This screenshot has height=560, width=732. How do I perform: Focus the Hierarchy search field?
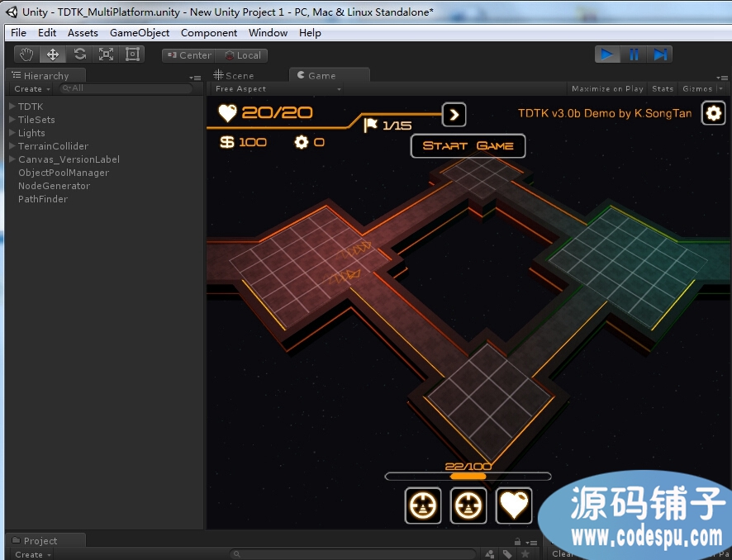[126, 88]
